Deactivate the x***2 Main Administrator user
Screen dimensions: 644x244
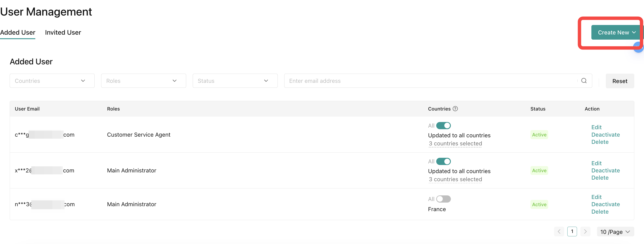[606, 170]
